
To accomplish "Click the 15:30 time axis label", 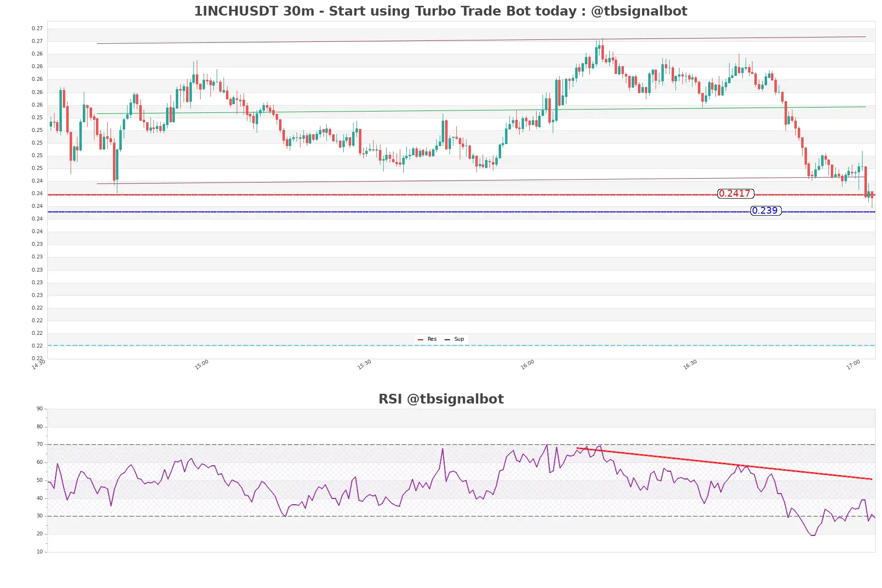I will coord(364,365).
